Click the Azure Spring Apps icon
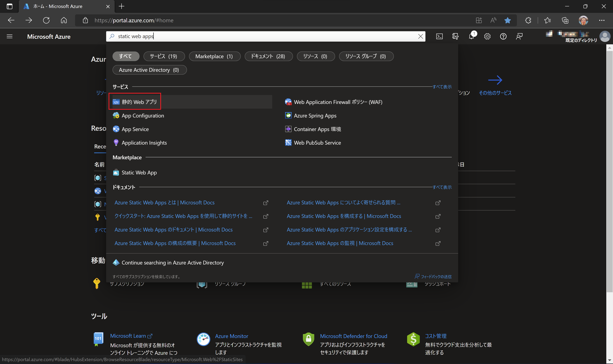 (288, 116)
